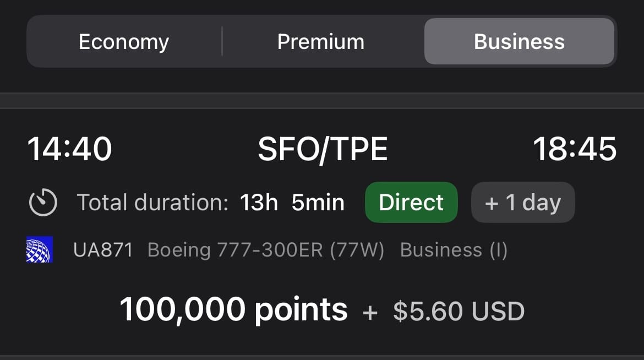Switch to the Premium cabin tab
Screen dimensions: 644x360
321,41
